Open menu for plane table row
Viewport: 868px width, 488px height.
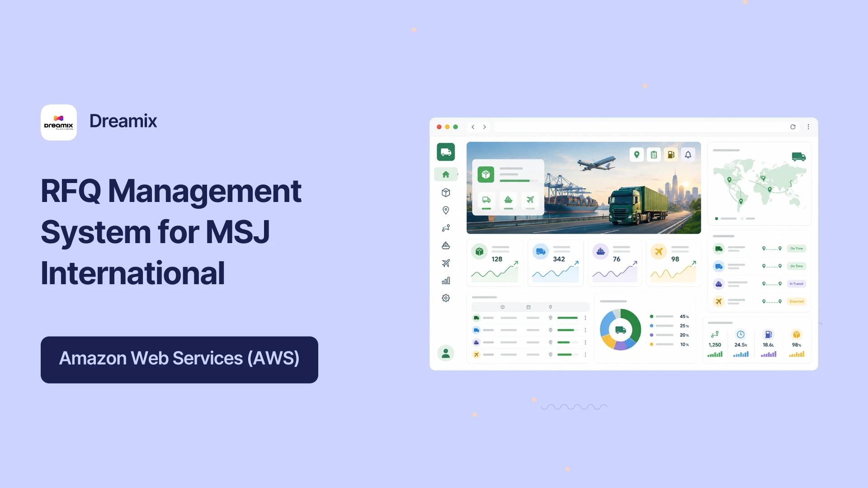tap(585, 355)
